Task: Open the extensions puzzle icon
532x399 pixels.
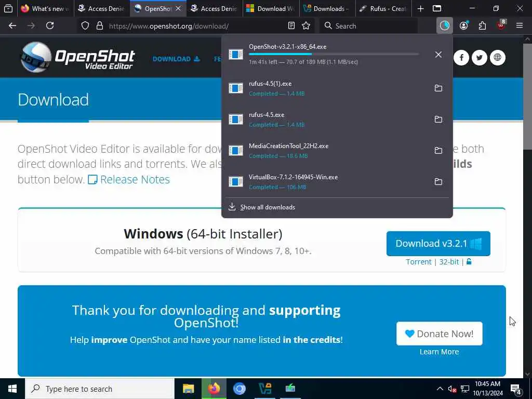Action: coord(482,26)
